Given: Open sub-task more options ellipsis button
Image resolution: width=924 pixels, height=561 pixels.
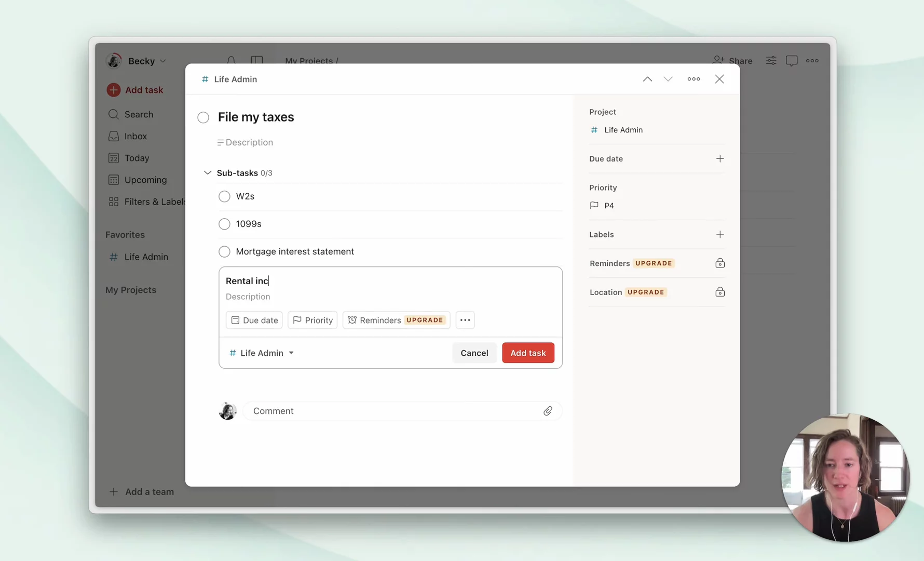Looking at the screenshot, I should coord(465,320).
